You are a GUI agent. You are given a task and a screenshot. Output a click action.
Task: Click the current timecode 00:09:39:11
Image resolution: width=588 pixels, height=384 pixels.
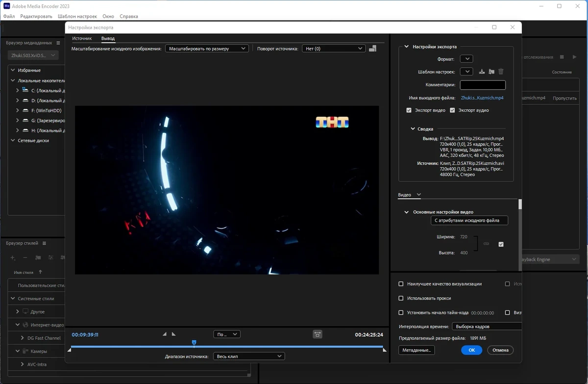point(85,334)
